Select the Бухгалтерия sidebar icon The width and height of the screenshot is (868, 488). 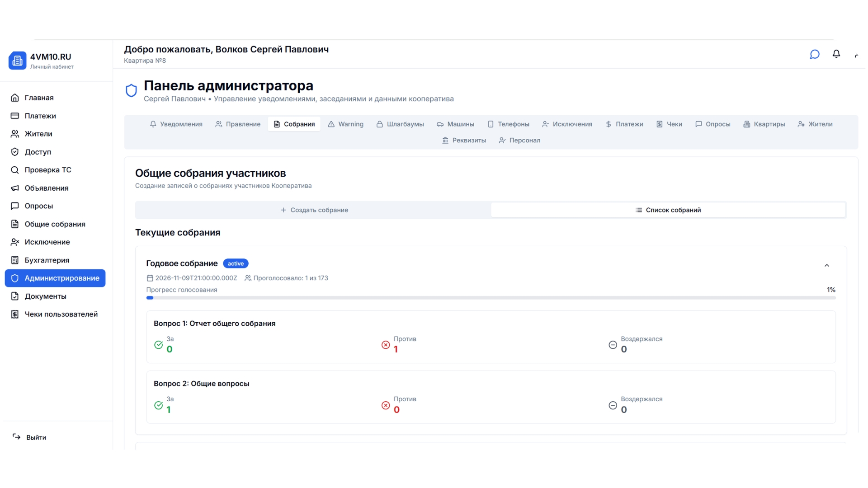[14, 260]
